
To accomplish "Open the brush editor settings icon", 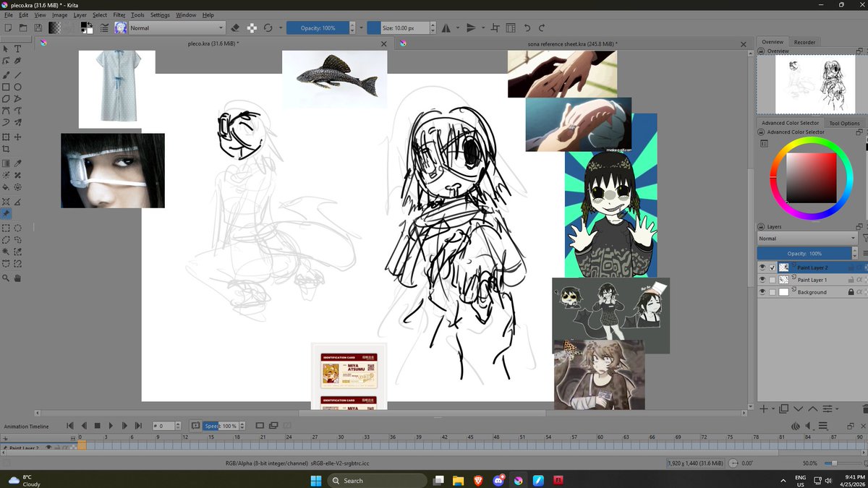I will tap(104, 28).
